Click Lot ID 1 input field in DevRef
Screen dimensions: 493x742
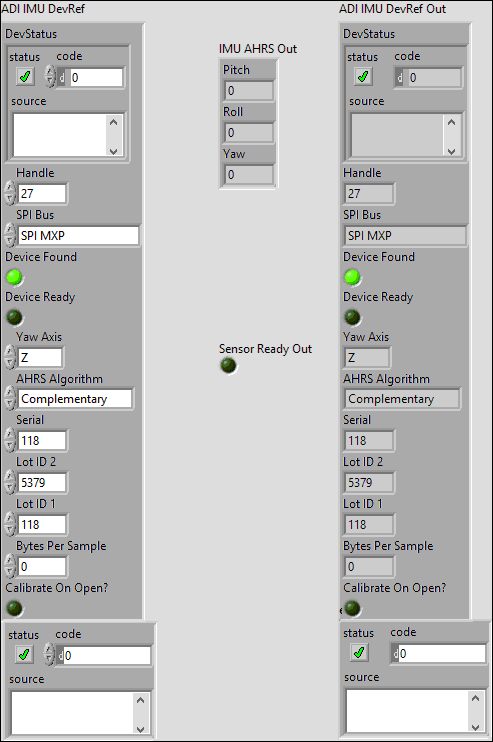(x=42, y=524)
